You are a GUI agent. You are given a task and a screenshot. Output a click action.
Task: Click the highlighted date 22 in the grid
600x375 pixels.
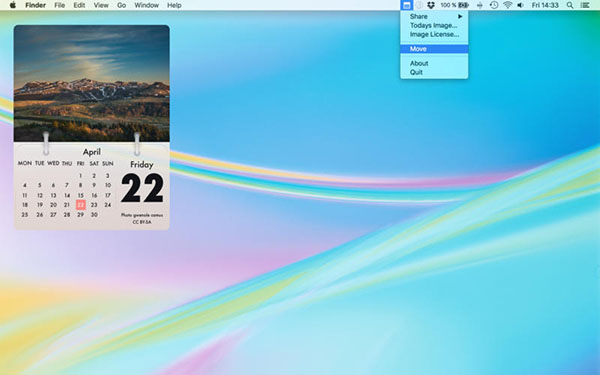[80, 205]
